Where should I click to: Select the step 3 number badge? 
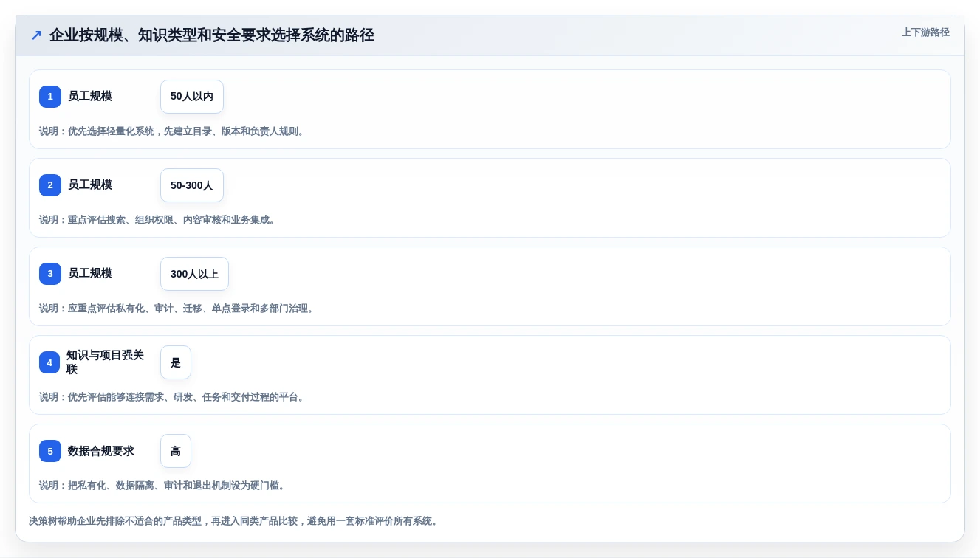pos(50,274)
